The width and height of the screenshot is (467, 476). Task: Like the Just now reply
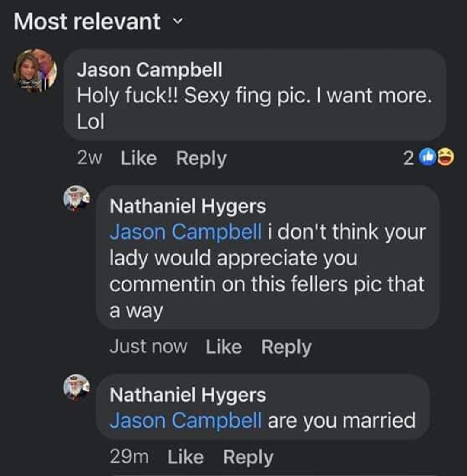pos(224,347)
